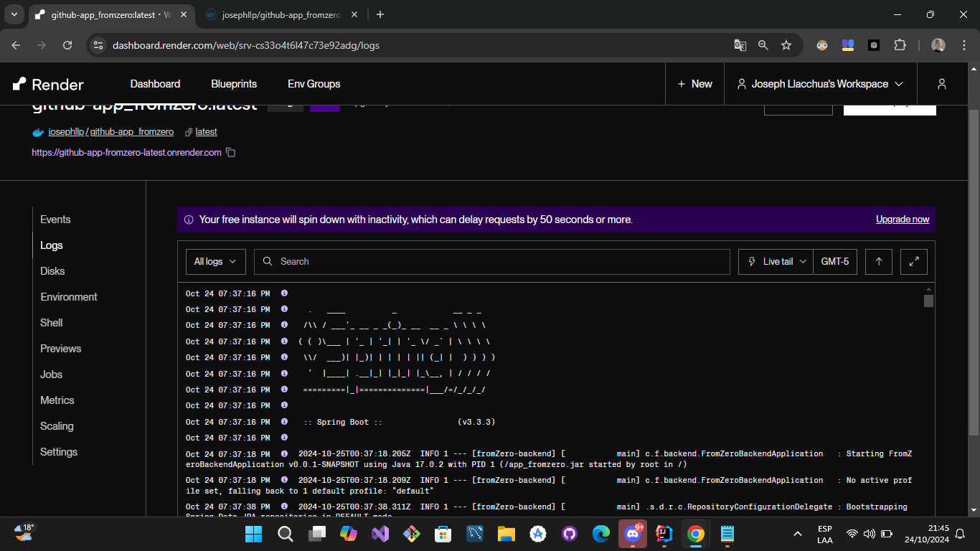Open the weather widget on taskbar
980x551 pixels.
[x=24, y=532]
